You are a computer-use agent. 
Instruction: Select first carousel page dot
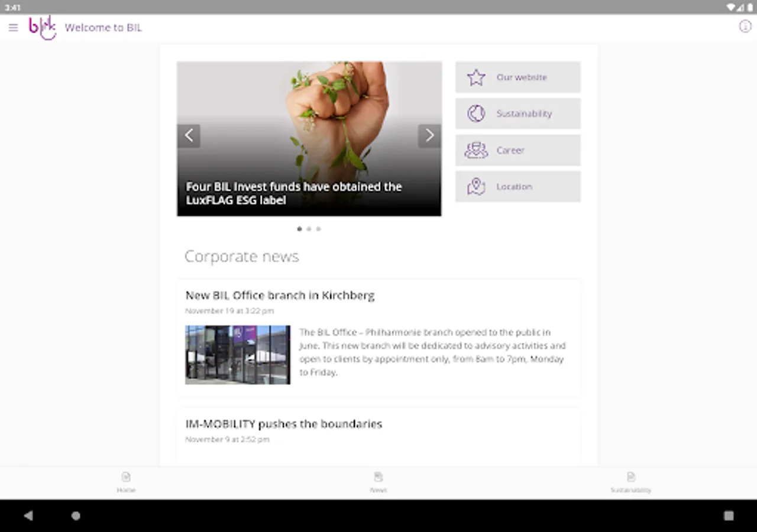tap(299, 229)
